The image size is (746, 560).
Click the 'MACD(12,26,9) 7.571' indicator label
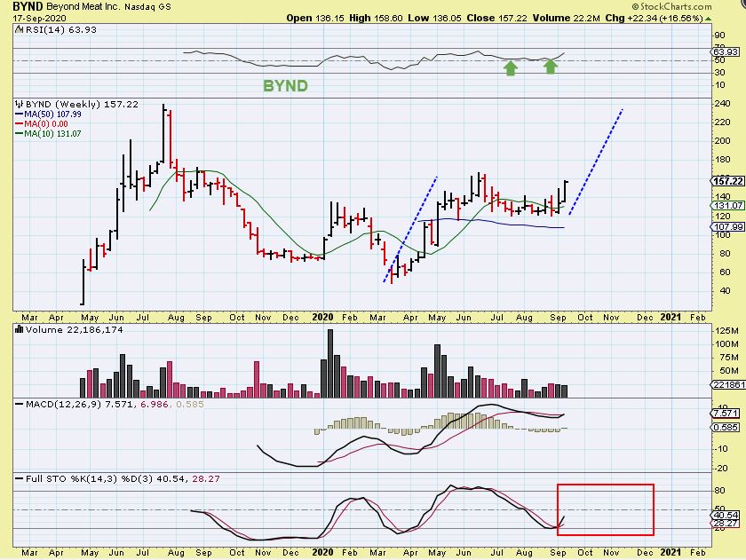[x=81, y=404]
